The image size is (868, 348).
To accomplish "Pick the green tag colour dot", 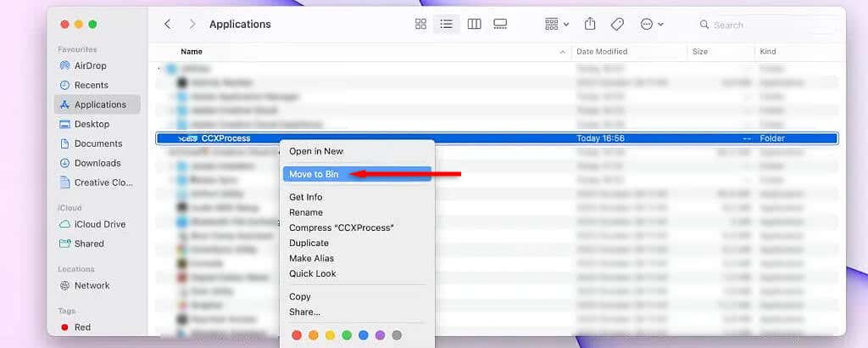I will (x=347, y=335).
